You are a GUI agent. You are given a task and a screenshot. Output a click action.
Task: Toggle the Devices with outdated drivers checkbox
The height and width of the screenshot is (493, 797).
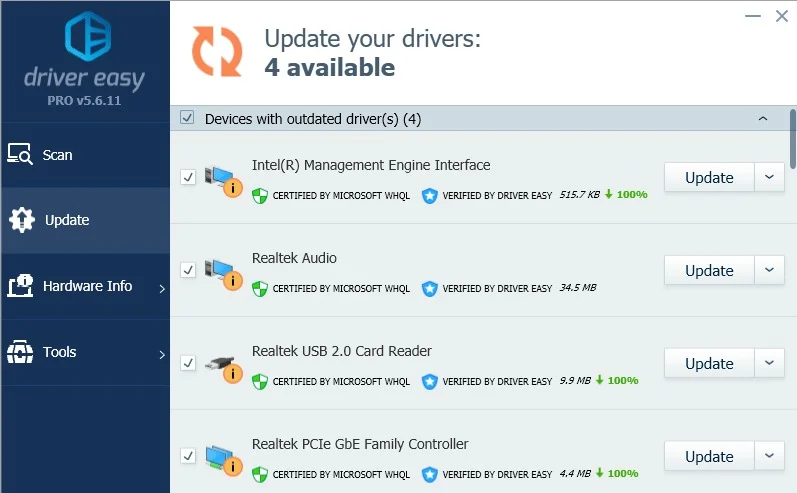(187, 118)
